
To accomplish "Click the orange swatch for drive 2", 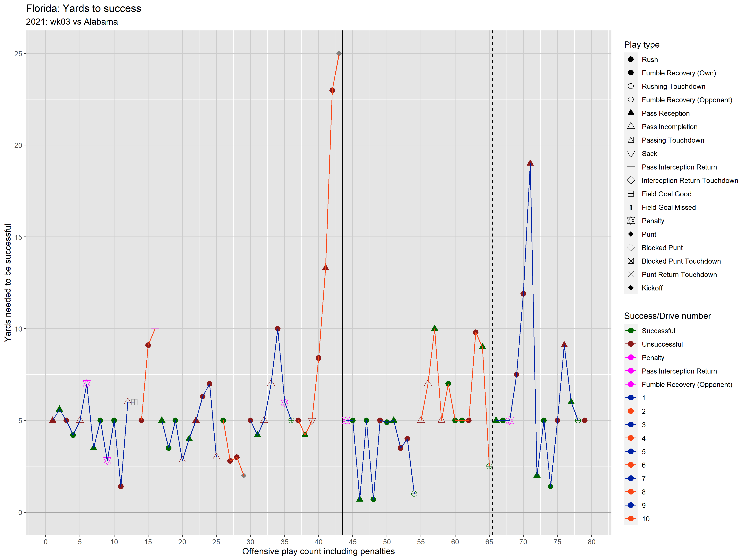I will (x=630, y=411).
